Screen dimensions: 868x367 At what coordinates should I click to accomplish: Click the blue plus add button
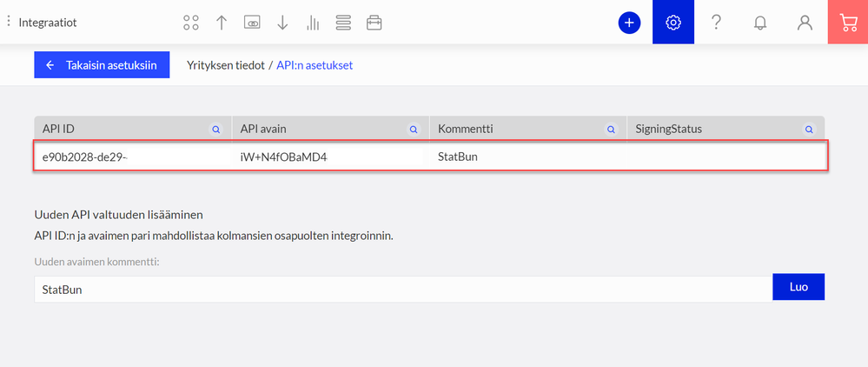629,23
